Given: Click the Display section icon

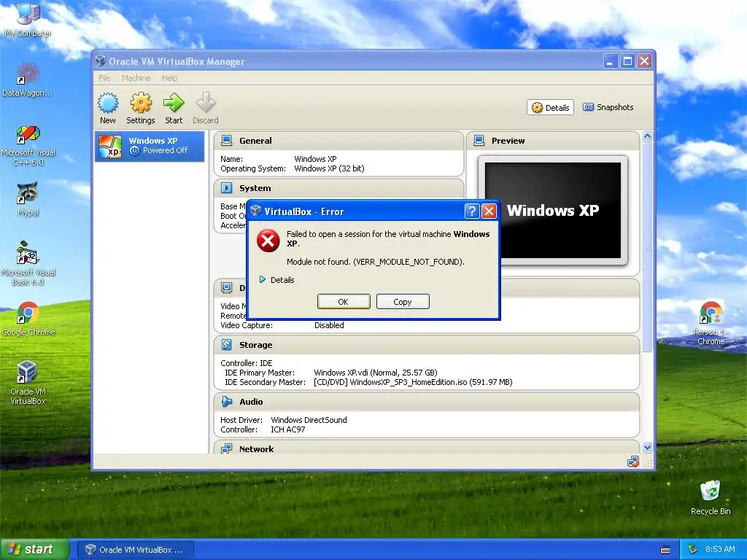Looking at the screenshot, I should point(227,287).
